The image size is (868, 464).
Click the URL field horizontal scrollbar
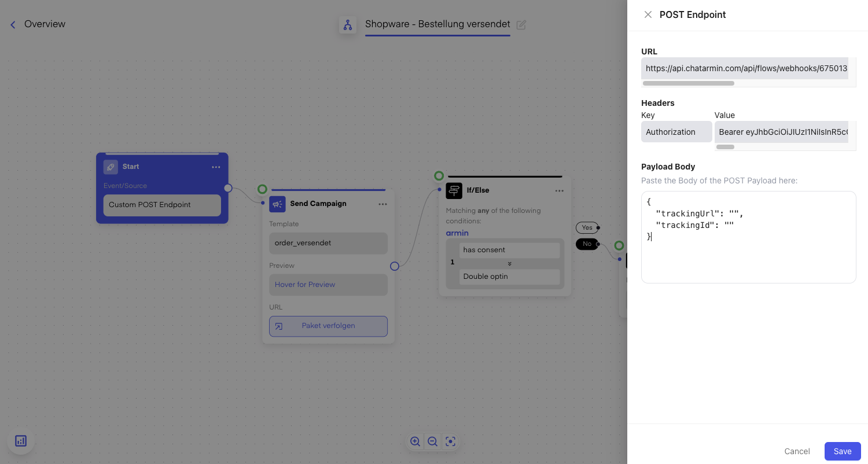[x=689, y=83]
